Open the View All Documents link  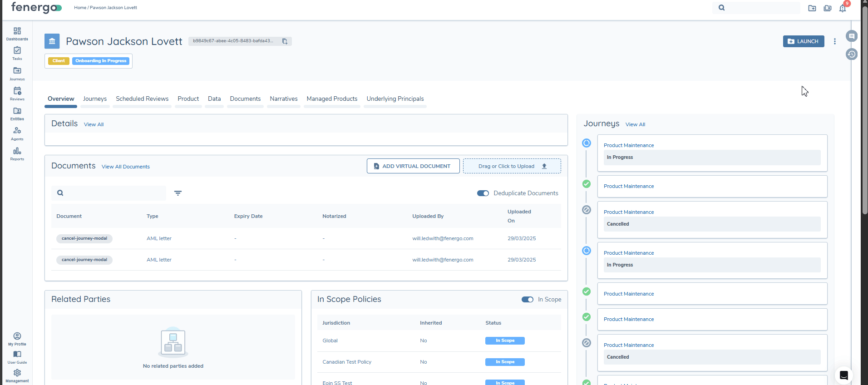126,167
